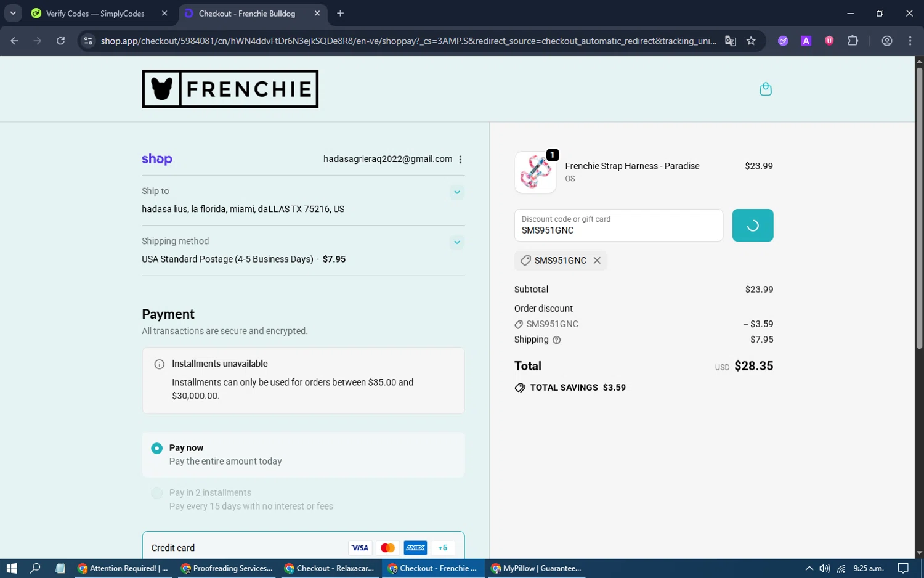Click the Mastercard icon
The width and height of the screenshot is (924, 578).
(387, 548)
